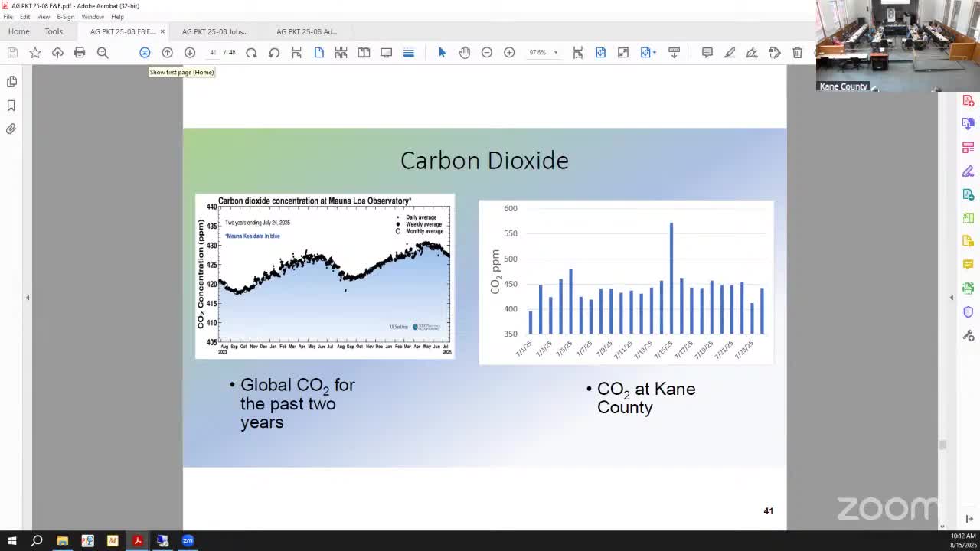The height and width of the screenshot is (551, 980).
Task: Open the Sign document pen tool
Action: (752, 52)
